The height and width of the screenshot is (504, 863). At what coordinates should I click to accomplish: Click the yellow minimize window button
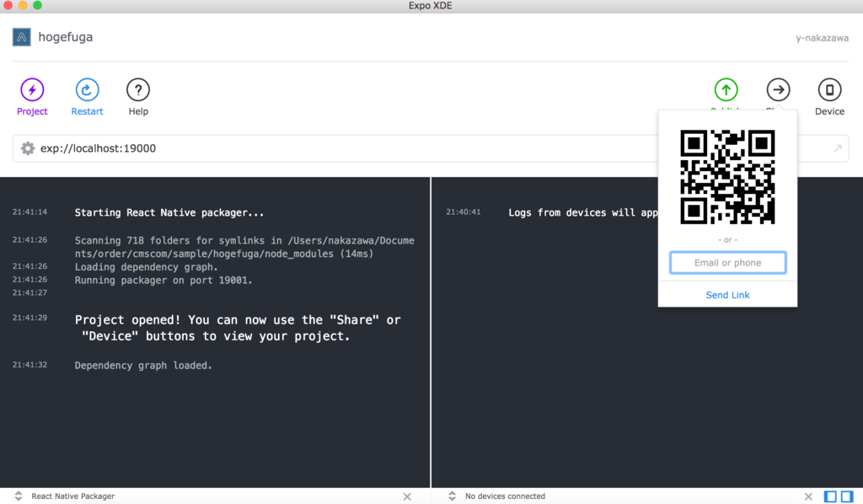(23, 6)
